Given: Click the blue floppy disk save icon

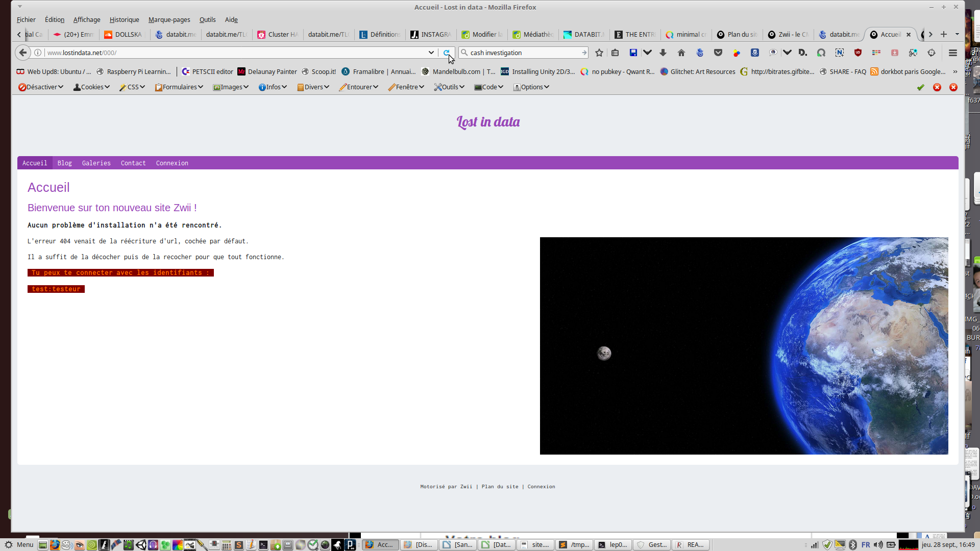Looking at the screenshot, I should (633, 53).
